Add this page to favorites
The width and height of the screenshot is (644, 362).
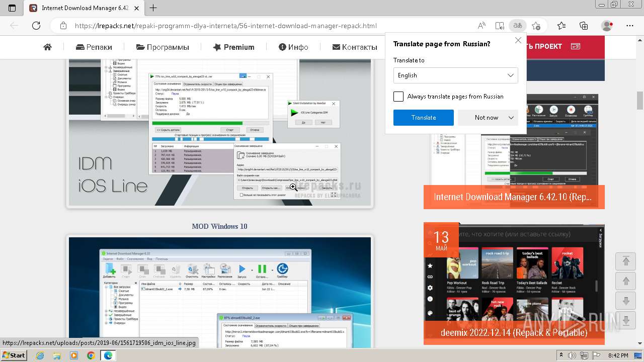[x=536, y=26]
